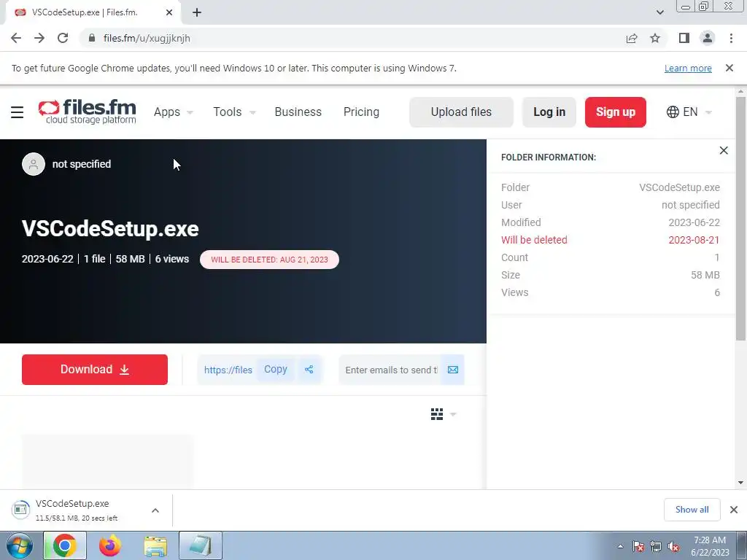Screen dimensions: 747x560
Task: Click Will be deleted date 2023-08-21
Action: click(694, 240)
